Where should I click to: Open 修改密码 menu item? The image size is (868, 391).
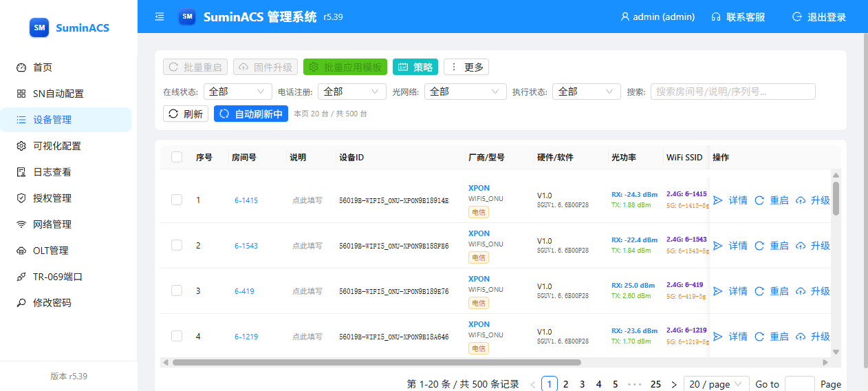[65, 303]
